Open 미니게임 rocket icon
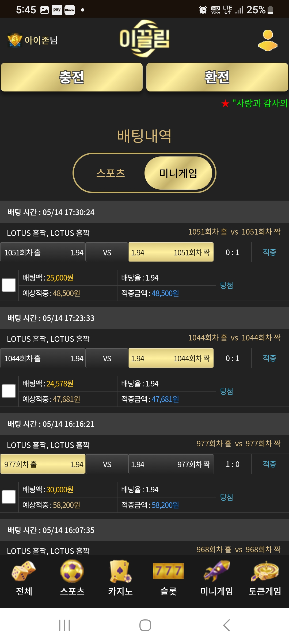Viewport: 289px width, 644px height. point(216,571)
